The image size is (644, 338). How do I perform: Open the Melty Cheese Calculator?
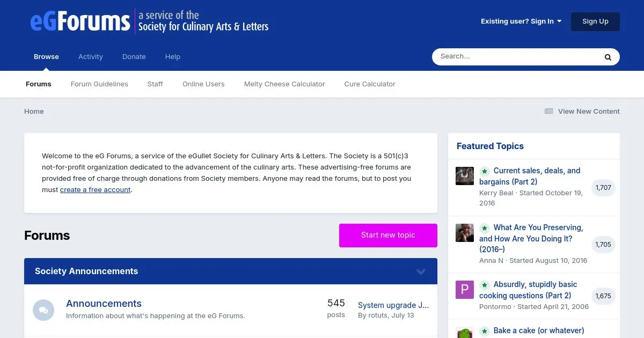[x=284, y=84]
